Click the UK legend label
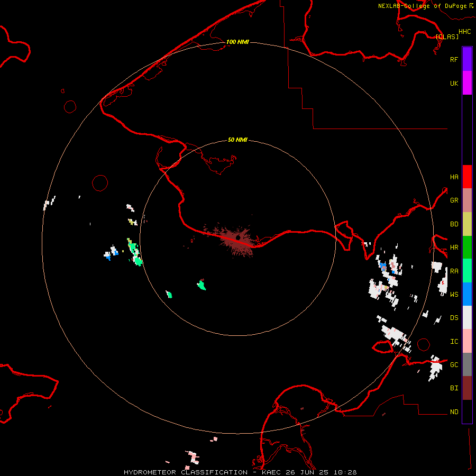This screenshot has height=476, width=476. coord(454,83)
